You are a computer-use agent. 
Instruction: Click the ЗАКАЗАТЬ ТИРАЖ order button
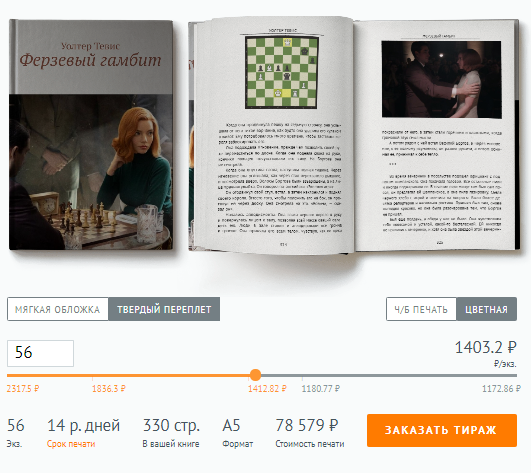[x=442, y=430]
